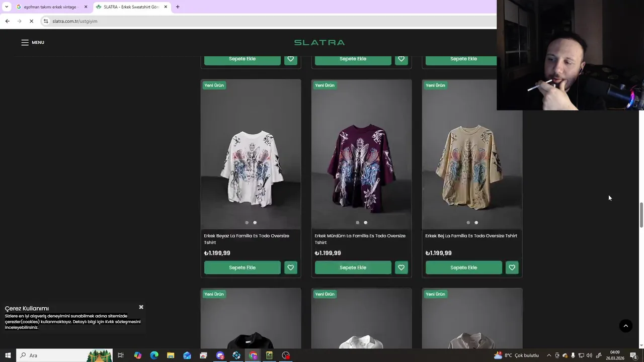
Task: Click Sepete Ekle for Erkek Beyaz tshirt
Action: tap(242, 267)
